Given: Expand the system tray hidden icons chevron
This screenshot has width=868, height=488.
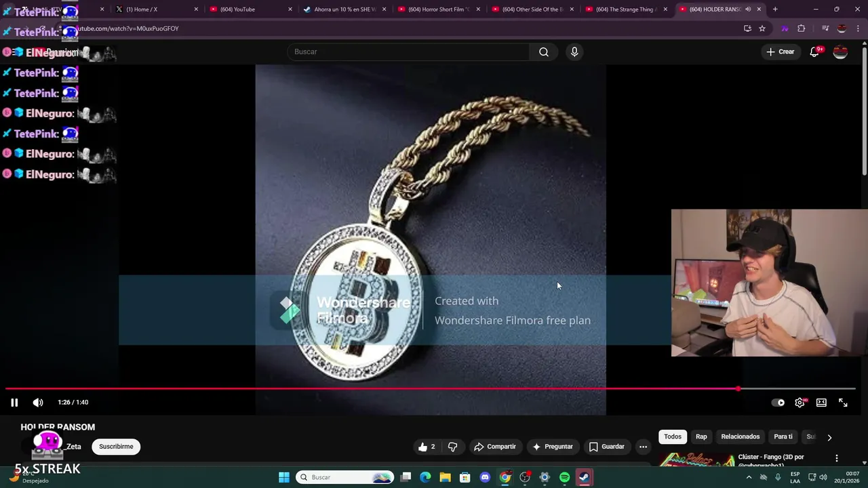Looking at the screenshot, I should coord(749,477).
